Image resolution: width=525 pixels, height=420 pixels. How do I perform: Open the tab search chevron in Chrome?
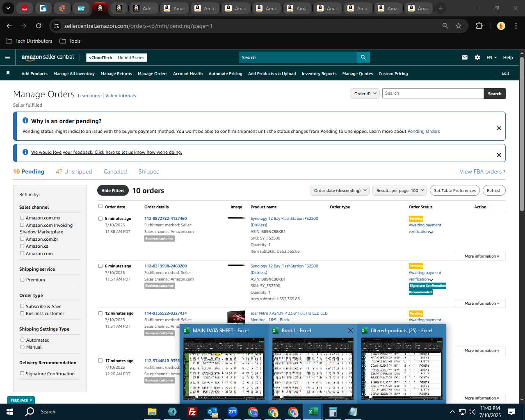8,8
